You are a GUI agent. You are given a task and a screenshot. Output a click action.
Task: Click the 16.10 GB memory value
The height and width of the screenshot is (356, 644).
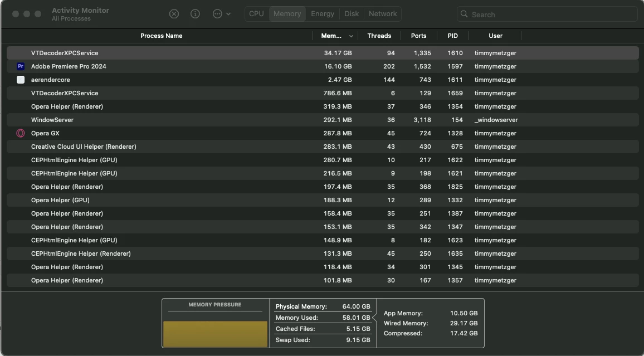click(338, 66)
